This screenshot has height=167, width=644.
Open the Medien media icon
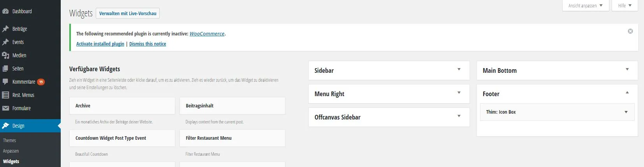[5, 55]
